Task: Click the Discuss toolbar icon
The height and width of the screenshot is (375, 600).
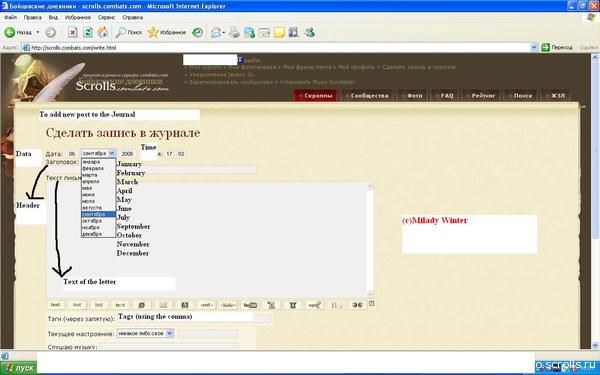Action: click(264, 33)
